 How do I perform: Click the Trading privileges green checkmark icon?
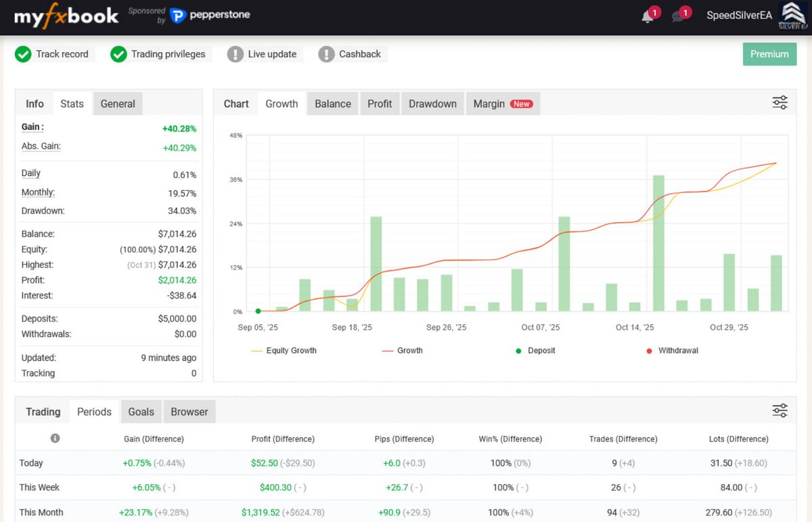click(x=118, y=54)
